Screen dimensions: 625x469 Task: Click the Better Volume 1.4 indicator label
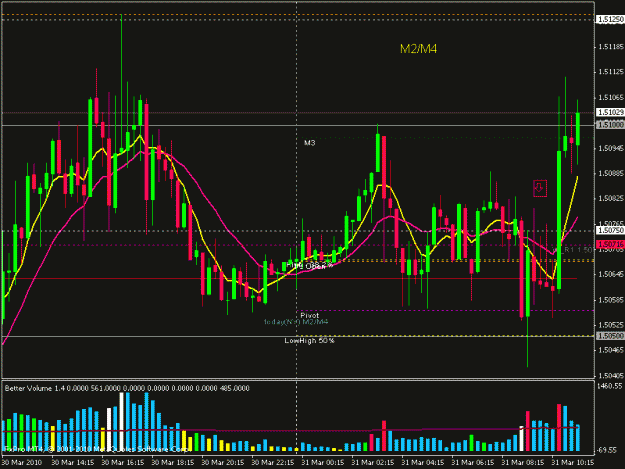click(127, 388)
